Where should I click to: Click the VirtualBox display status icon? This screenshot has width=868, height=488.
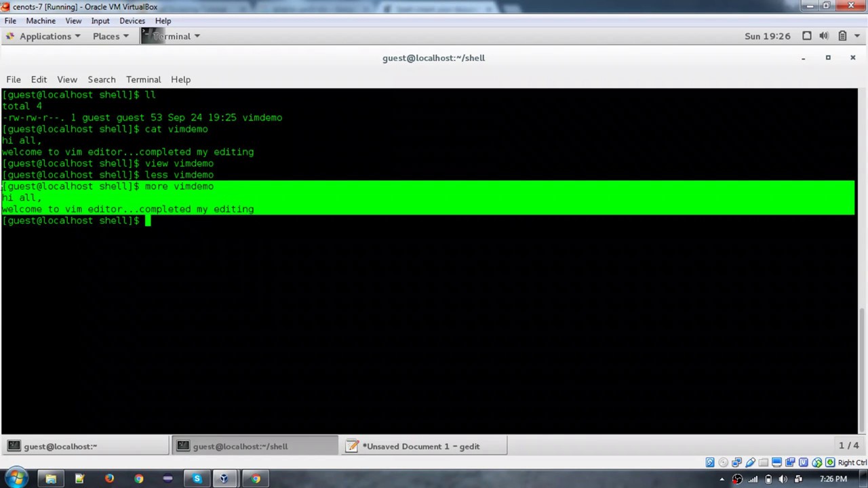(776, 462)
